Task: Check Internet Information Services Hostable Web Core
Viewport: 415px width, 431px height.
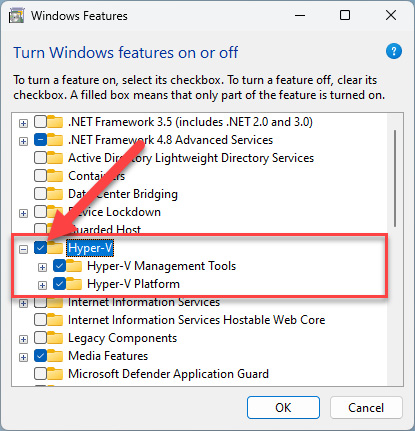Action: click(40, 320)
